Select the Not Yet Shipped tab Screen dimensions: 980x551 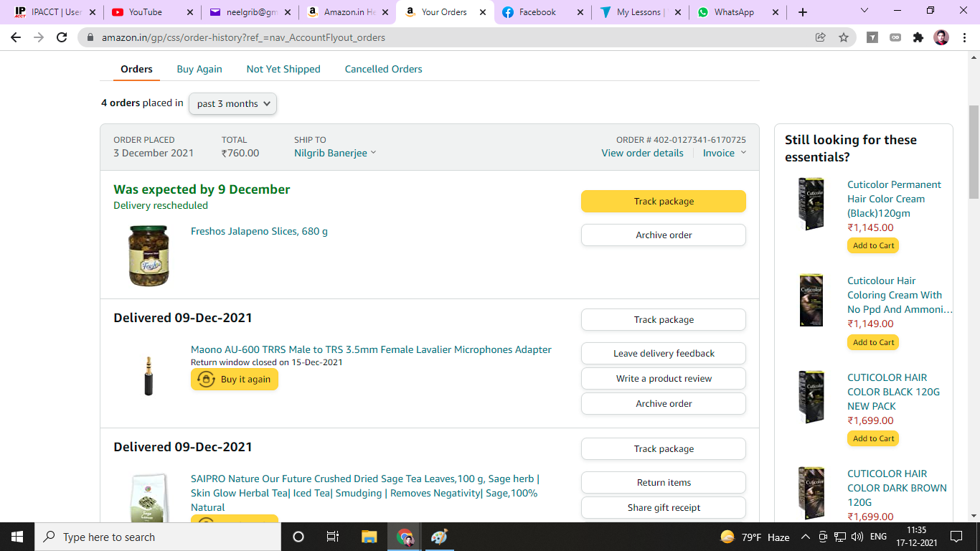point(283,69)
